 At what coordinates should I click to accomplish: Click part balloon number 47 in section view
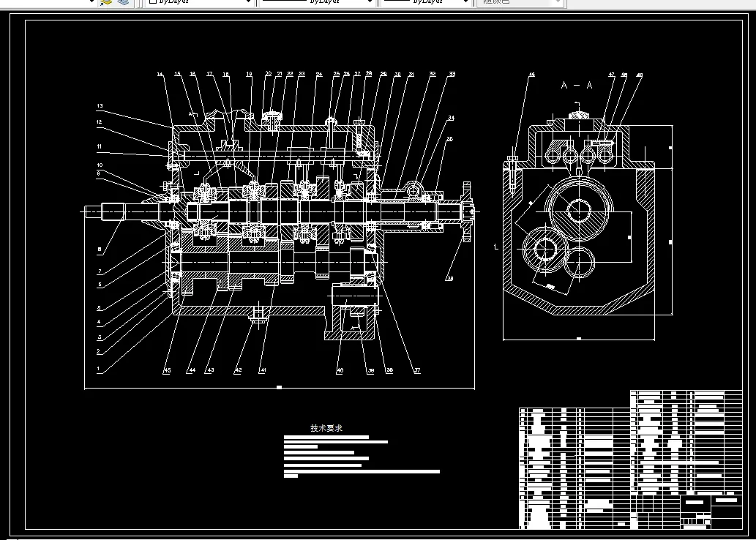tap(611, 75)
